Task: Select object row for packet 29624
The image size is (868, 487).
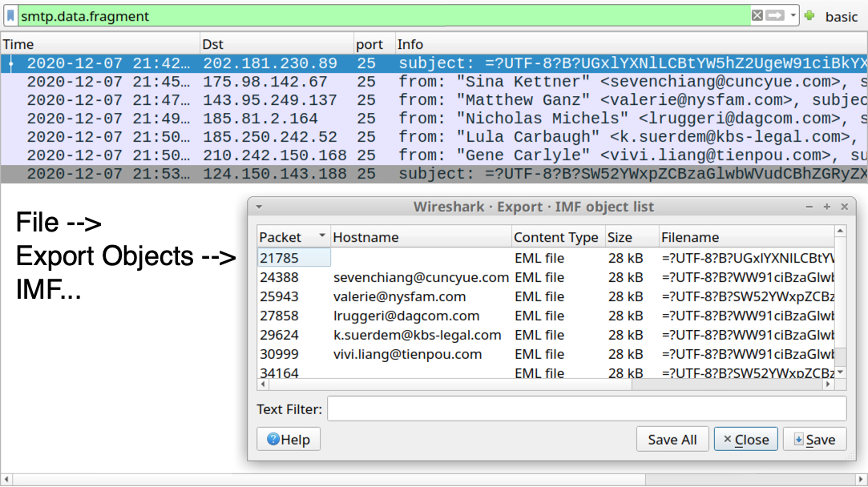Action: [x=546, y=335]
